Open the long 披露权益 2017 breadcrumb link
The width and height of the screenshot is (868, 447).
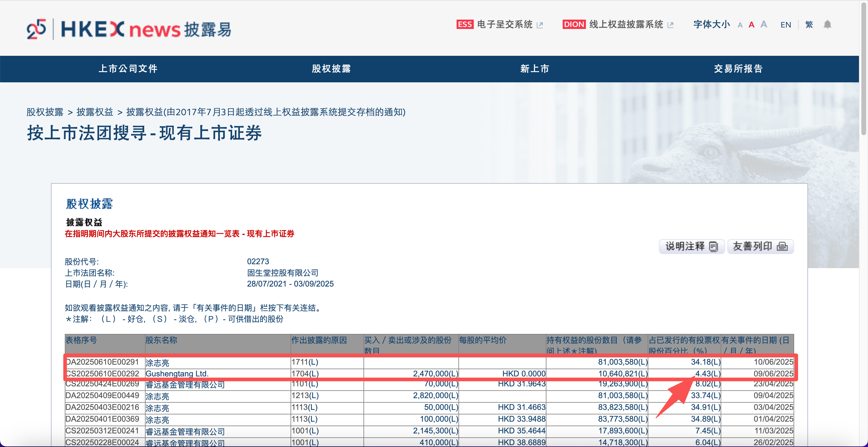coord(266,112)
